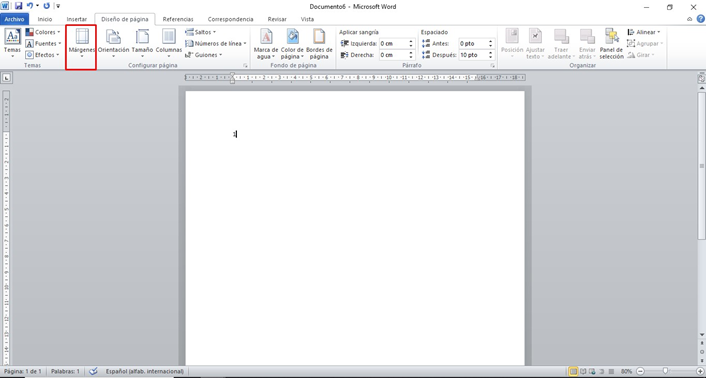706x378 pixels.
Task: Click the Redo/Repeat icon
Action: tap(46, 6)
